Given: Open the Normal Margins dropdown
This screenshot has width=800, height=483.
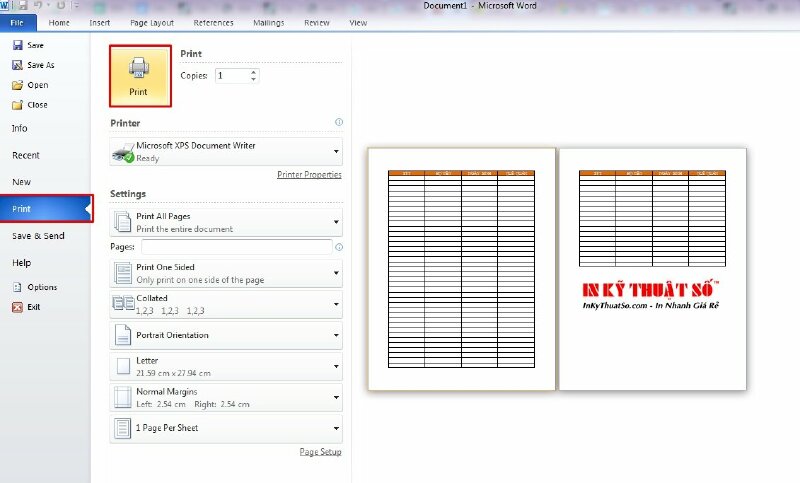Looking at the screenshot, I should (x=335, y=398).
